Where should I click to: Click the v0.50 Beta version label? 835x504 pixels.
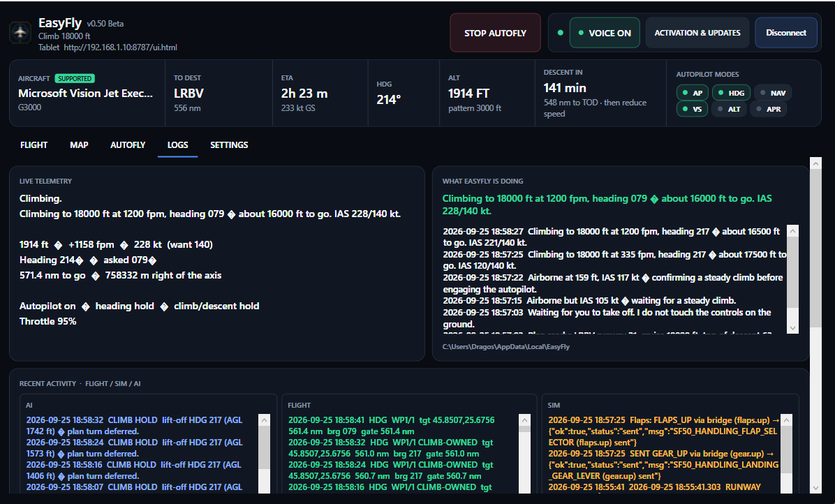[x=105, y=24]
